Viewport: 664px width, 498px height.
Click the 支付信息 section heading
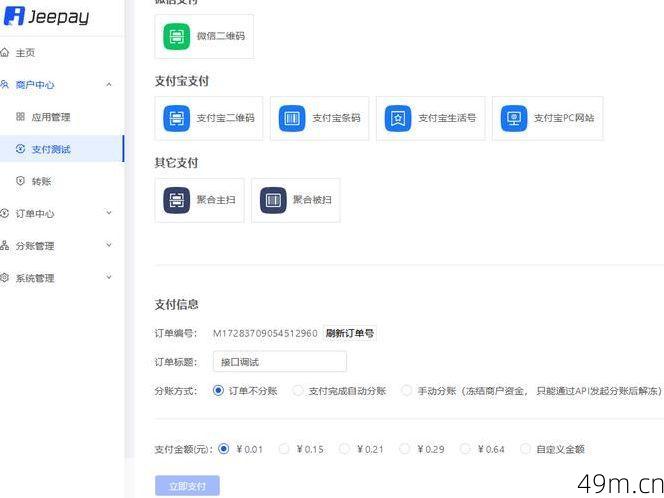[177, 304]
